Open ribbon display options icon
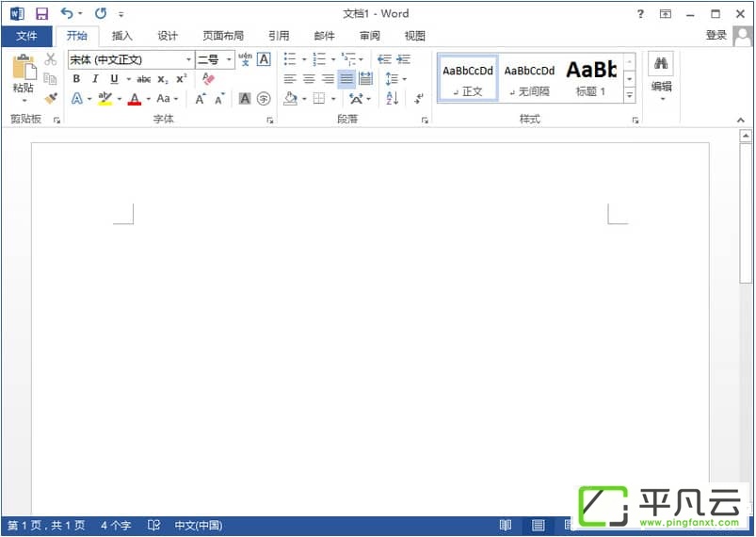This screenshot has height=537, width=756. point(666,14)
